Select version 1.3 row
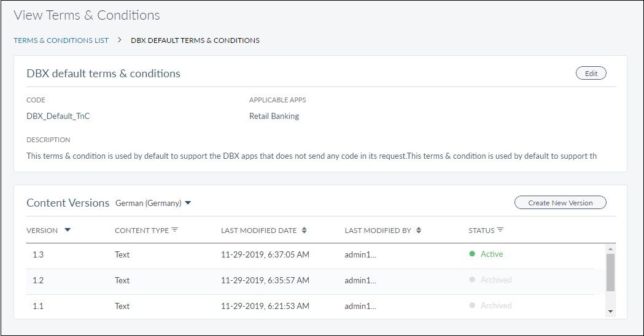 pyautogui.click(x=38, y=254)
